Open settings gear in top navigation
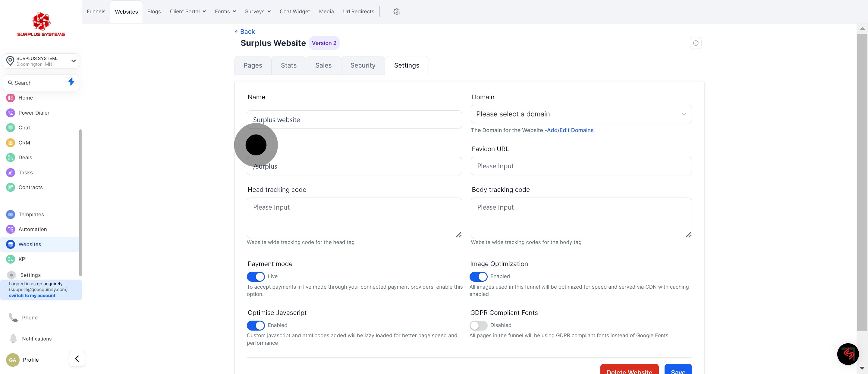868x374 pixels. pyautogui.click(x=397, y=11)
